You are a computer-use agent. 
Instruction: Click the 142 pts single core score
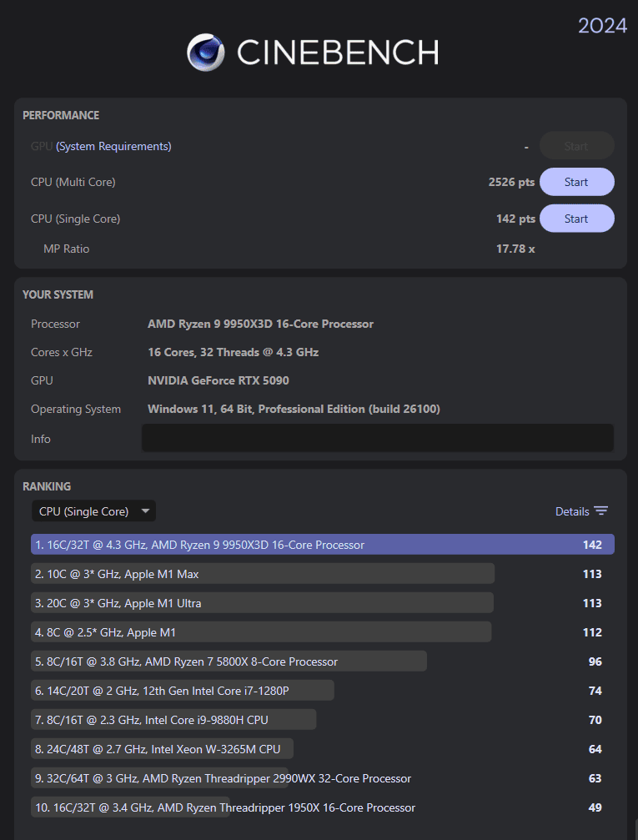(516, 219)
